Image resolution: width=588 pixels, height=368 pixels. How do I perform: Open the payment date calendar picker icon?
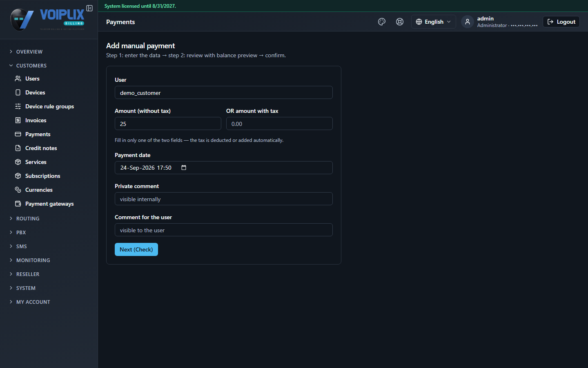(184, 168)
